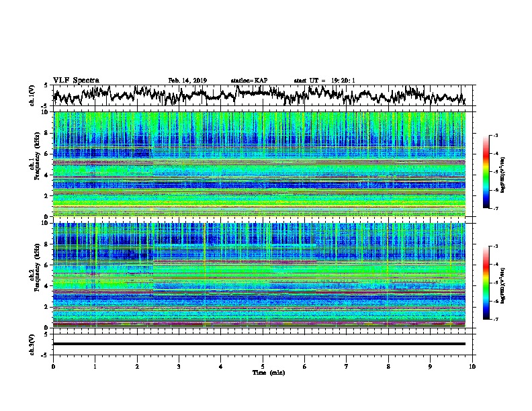532x411 pixels.
Task: Click the "ch.3(V)" axis label
Action: point(32,345)
